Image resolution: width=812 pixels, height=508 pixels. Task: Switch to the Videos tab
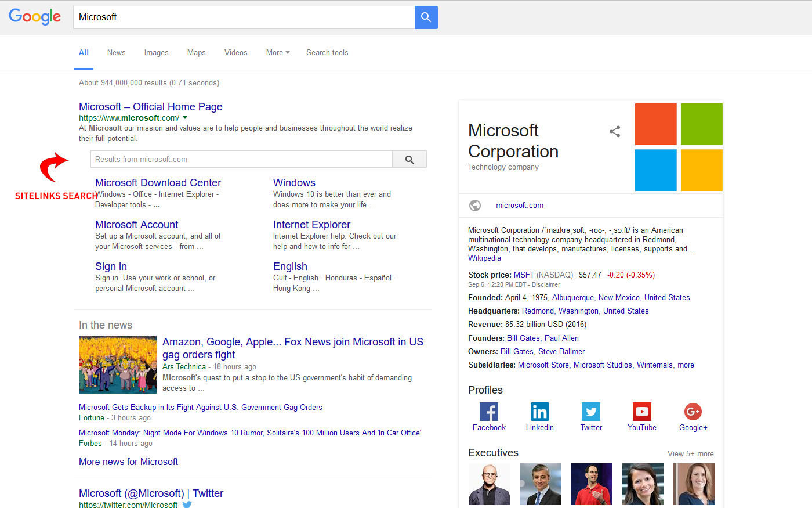pos(235,52)
